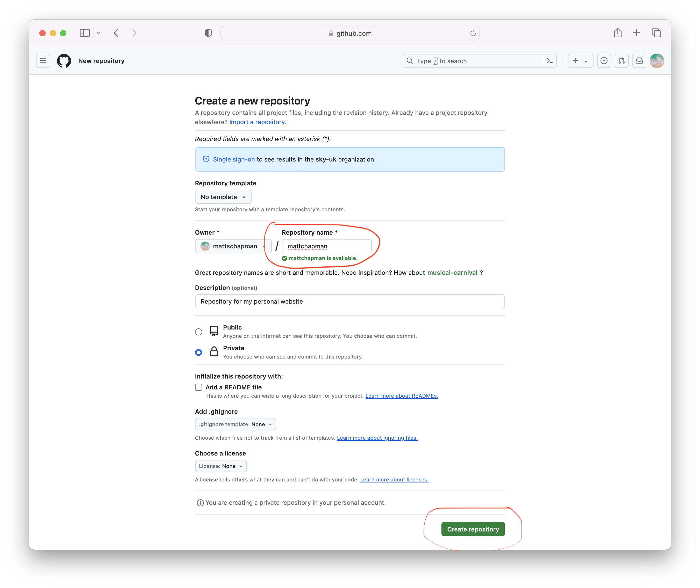The height and width of the screenshot is (588, 700).
Task: Select the Public visibility radio button
Action: 199,332
